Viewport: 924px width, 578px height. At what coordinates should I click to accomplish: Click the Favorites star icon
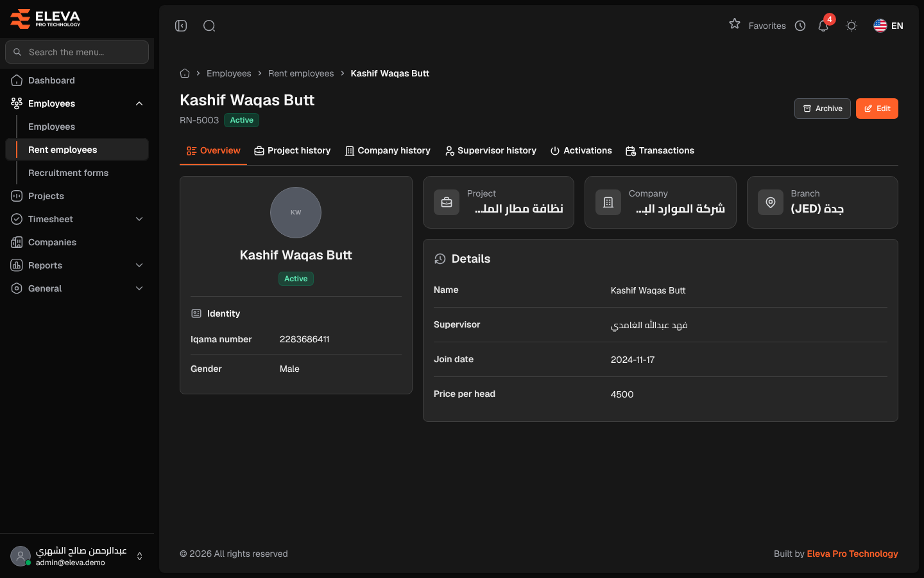(x=735, y=24)
